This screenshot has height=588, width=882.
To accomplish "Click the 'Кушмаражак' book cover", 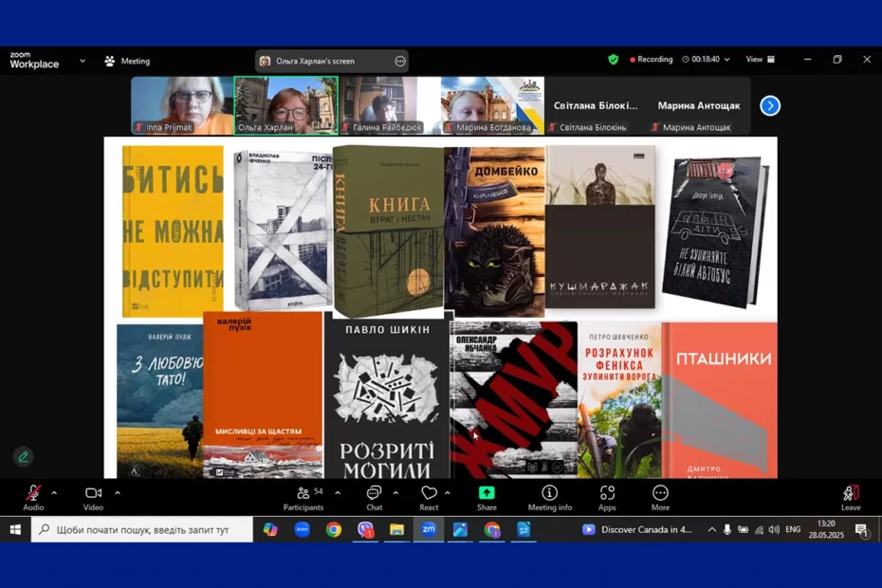I will [x=600, y=227].
